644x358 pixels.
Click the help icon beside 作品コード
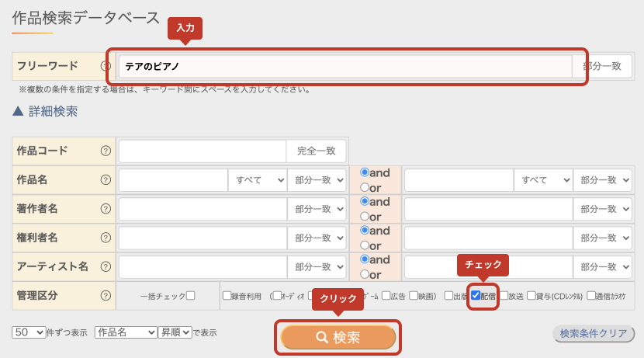click(x=106, y=151)
